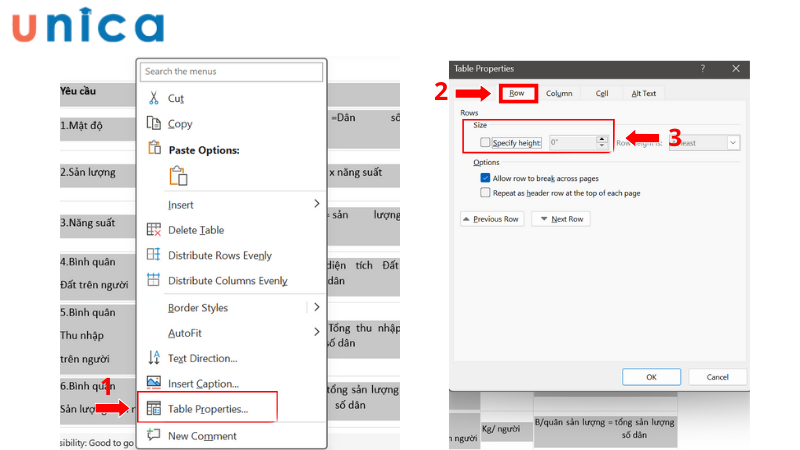Increase height using the spinner up arrow

point(601,139)
